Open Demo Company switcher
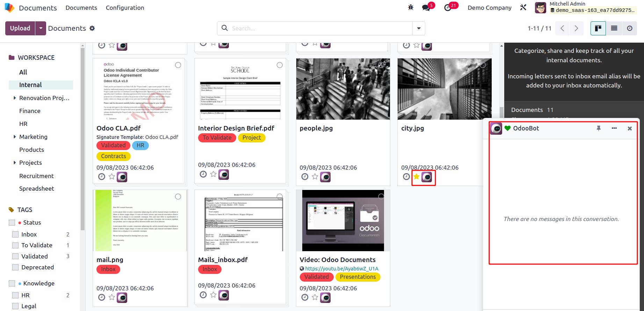This screenshot has height=311, width=644. click(490, 8)
